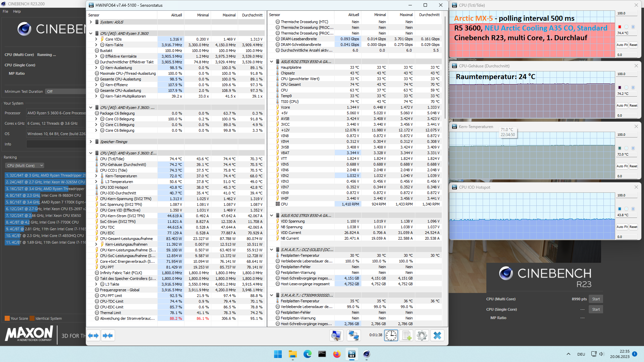Collapse the CPU [#0]: AMD Ryzen 5 3600 group

tap(91, 34)
